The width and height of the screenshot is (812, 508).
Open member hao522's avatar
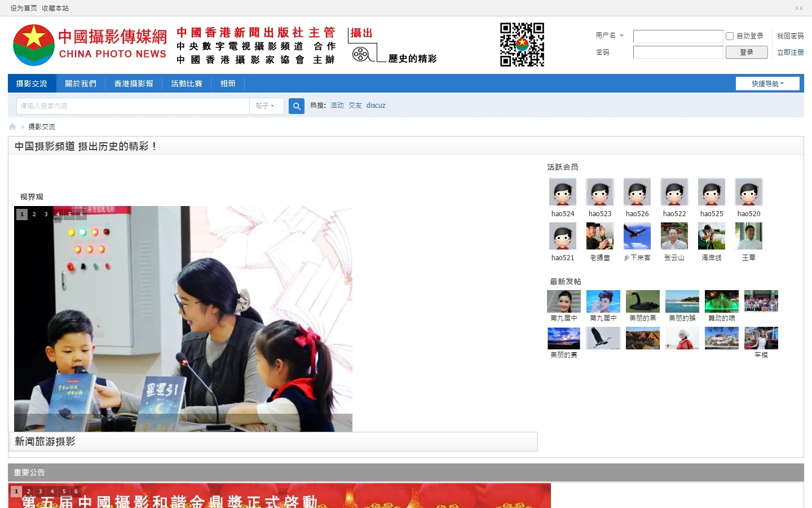[x=674, y=192]
